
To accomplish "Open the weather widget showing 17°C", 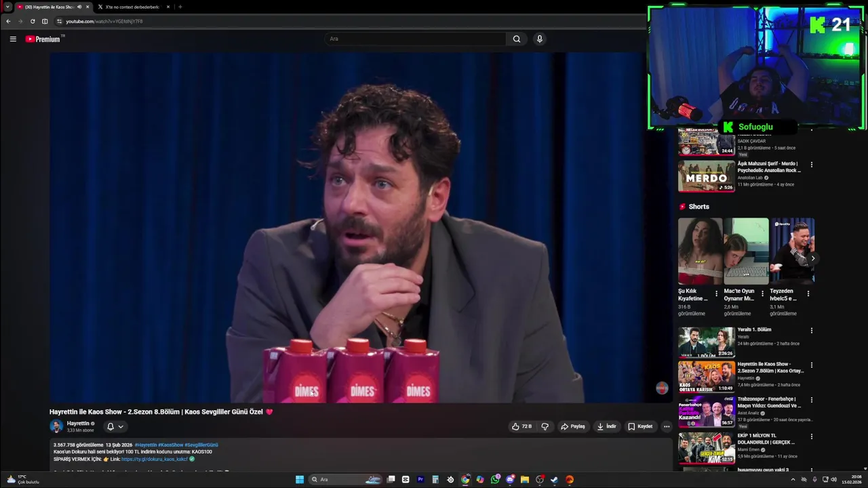I will (x=22, y=480).
